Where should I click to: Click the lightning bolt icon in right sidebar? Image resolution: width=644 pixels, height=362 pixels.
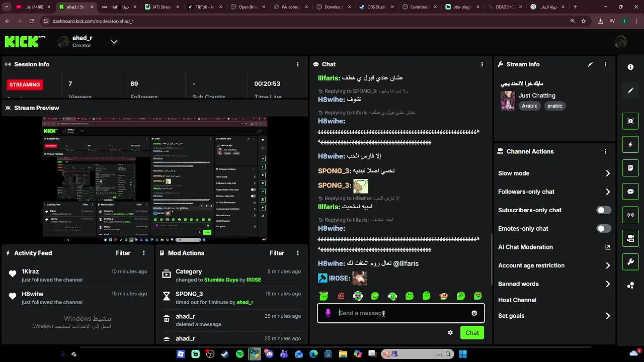630,144
